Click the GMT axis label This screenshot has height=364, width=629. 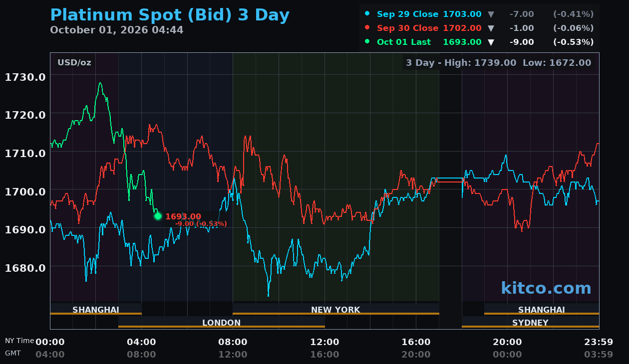pos(13,353)
